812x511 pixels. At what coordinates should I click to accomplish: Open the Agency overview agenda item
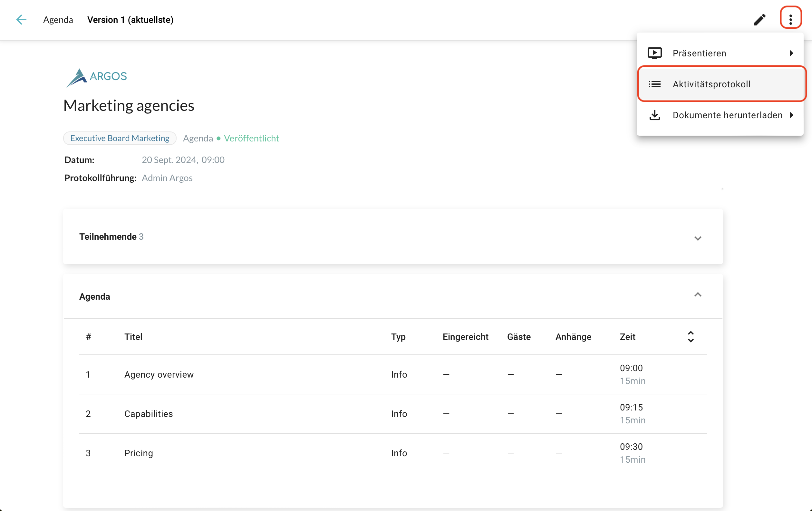[x=159, y=374]
